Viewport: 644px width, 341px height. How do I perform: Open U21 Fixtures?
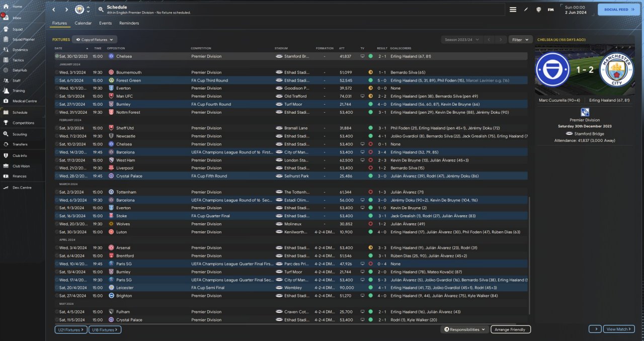coord(71,329)
